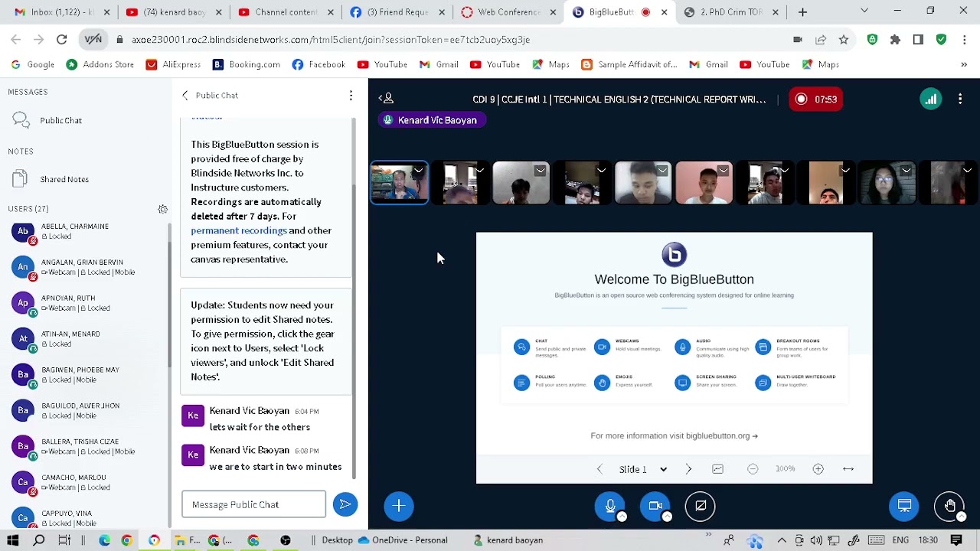
Task: Toggle the share webcam button
Action: point(655,506)
